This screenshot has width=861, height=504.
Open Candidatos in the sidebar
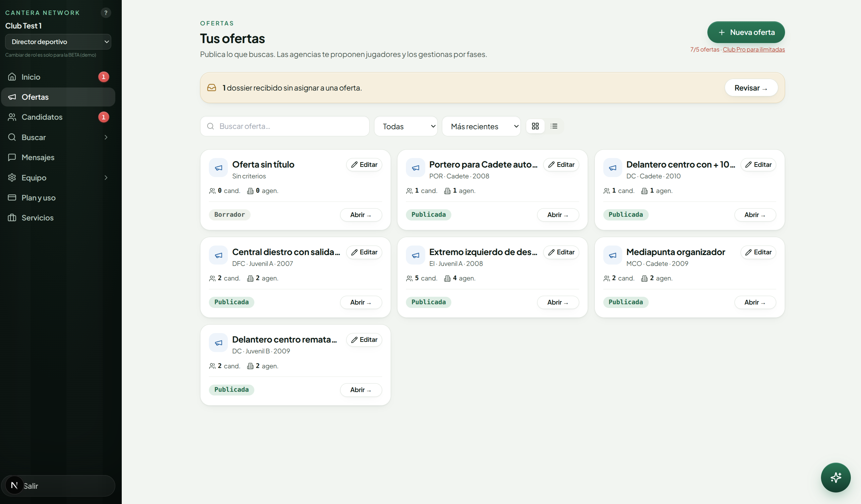pyautogui.click(x=58, y=117)
